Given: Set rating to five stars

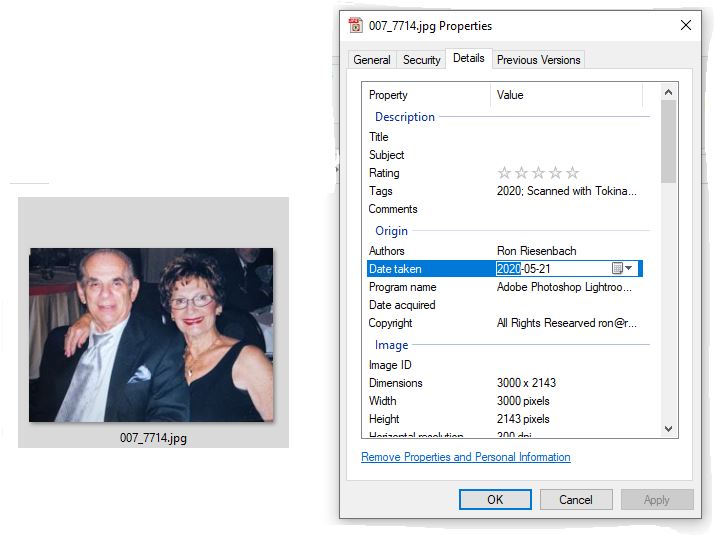Looking at the screenshot, I should tap(572, 173).
